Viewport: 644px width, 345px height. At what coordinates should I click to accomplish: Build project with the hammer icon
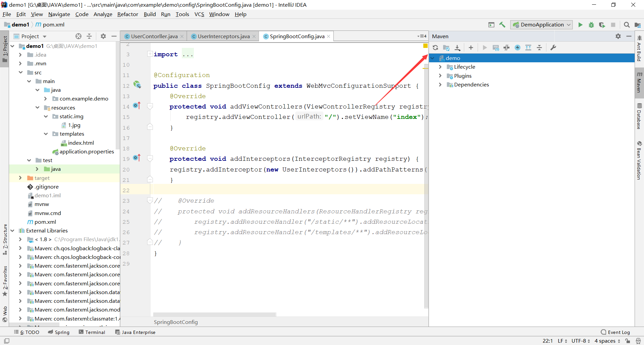(502, 25)
